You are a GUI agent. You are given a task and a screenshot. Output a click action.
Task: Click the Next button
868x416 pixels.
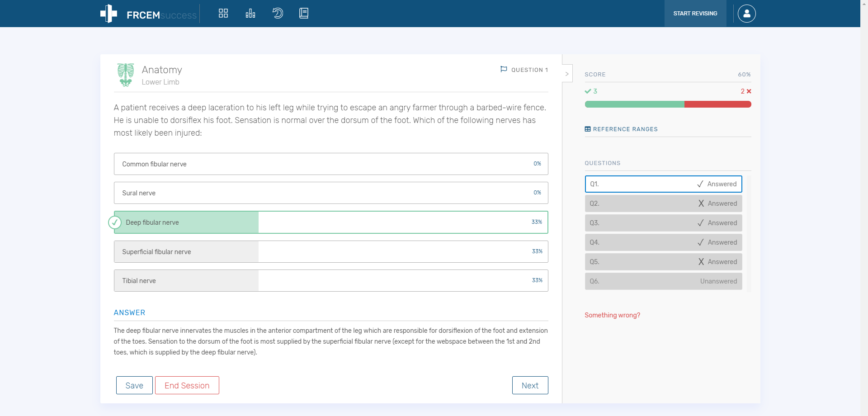pos(530,385)
